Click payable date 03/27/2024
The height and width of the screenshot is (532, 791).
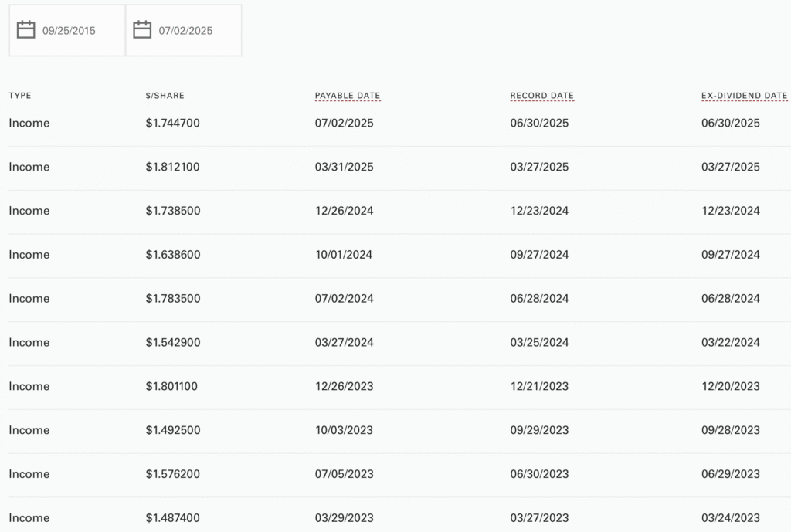pyautogui.click(x=344, y=342)
